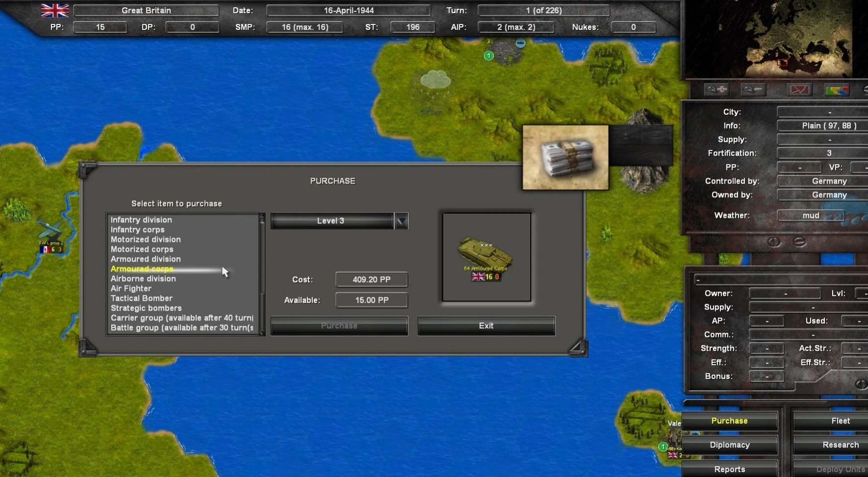
Task: Click the Great Britain flag icon
Action: point(55,10)
